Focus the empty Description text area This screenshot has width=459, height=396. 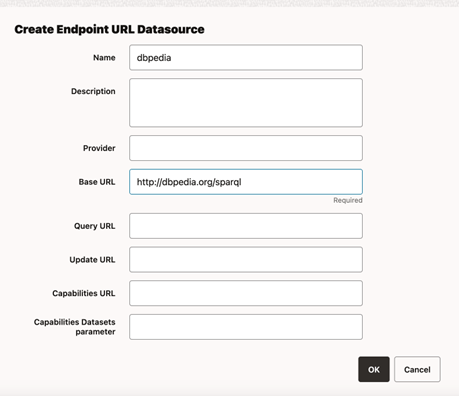click(x=246, y=103)
